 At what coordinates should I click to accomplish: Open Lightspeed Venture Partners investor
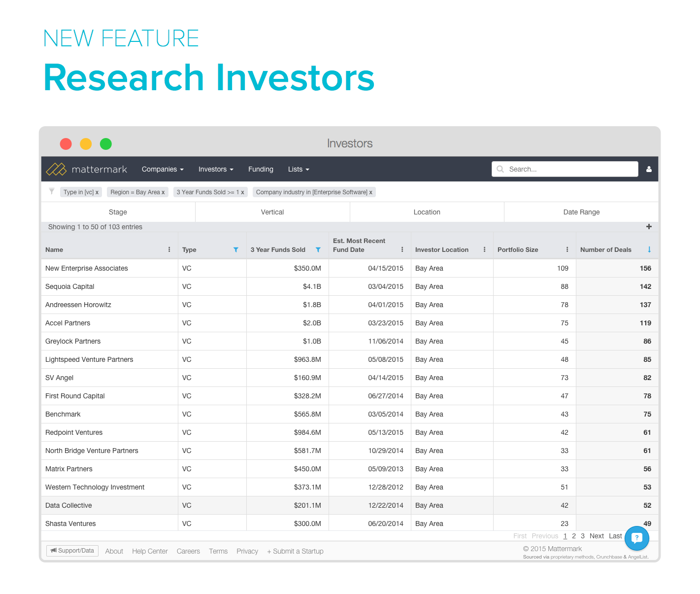[x=89, y=359]
